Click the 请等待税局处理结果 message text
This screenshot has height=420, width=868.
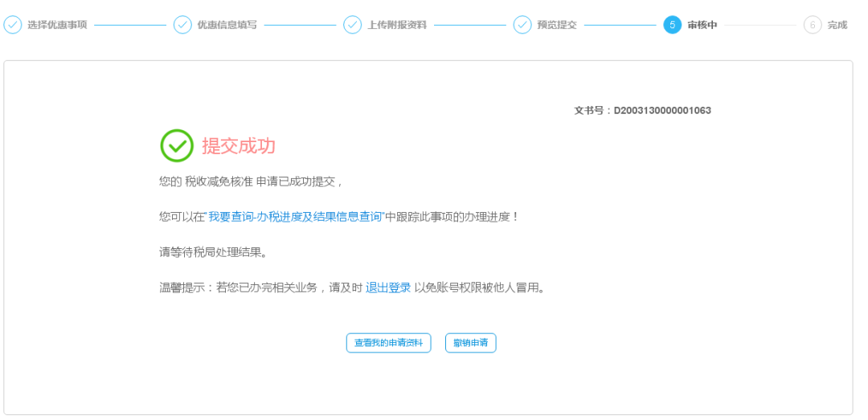[212, 252]
